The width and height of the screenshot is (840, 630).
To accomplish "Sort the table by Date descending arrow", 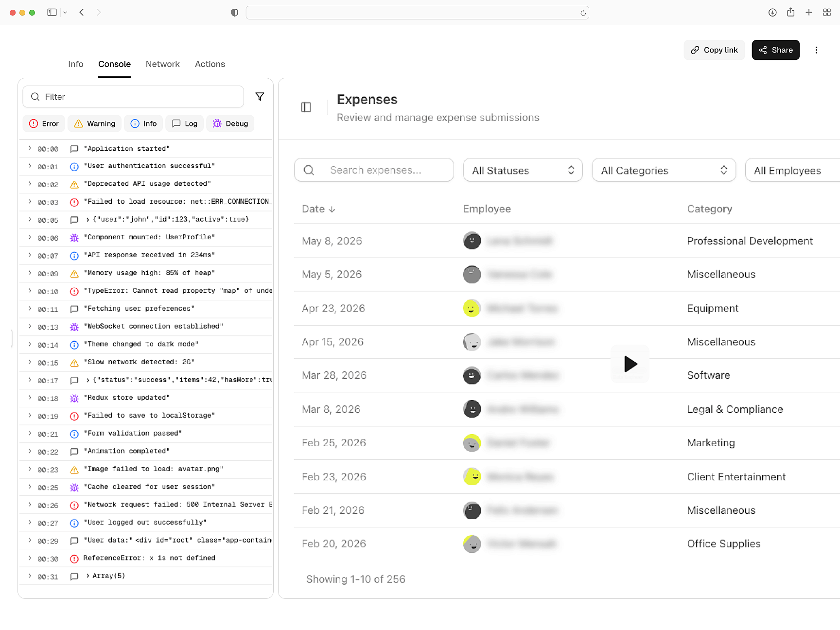I will (x=332, y=209).
